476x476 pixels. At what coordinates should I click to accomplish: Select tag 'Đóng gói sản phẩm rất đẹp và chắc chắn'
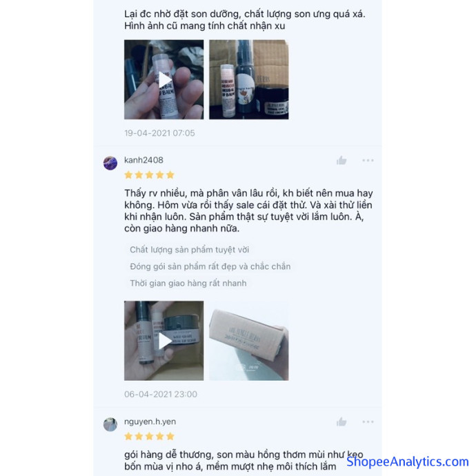(210, 266)
